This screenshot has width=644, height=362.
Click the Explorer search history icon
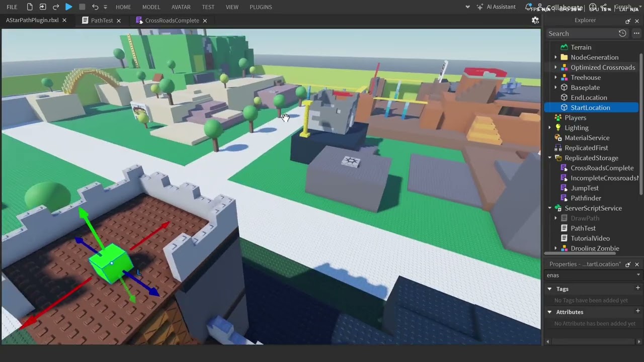pos(622,33)
